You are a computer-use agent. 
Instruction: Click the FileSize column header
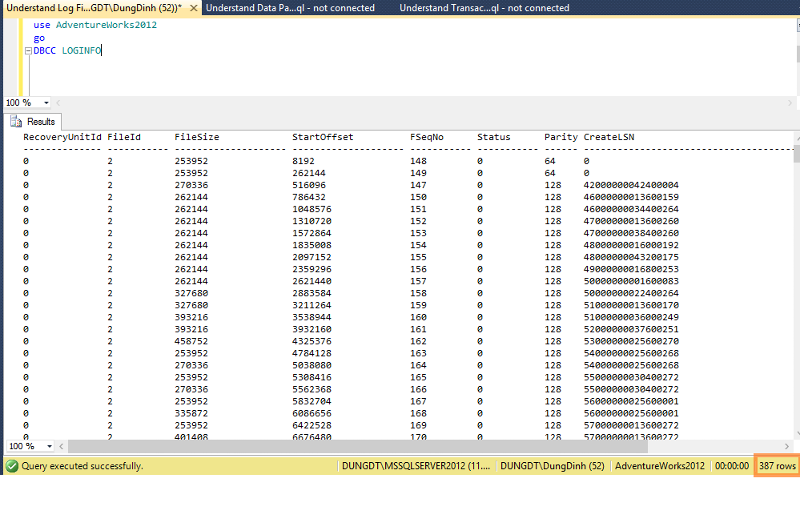point(196,137)
